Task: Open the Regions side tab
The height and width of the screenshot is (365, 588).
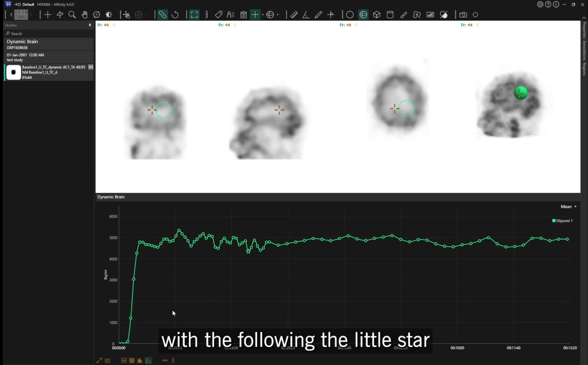Action: click(x=584, y=69)
